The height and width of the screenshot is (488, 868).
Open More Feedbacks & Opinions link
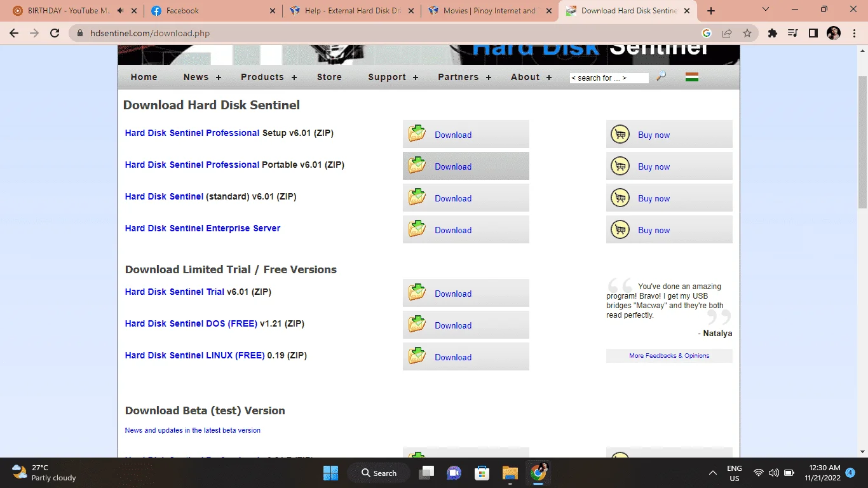(669, 356)
